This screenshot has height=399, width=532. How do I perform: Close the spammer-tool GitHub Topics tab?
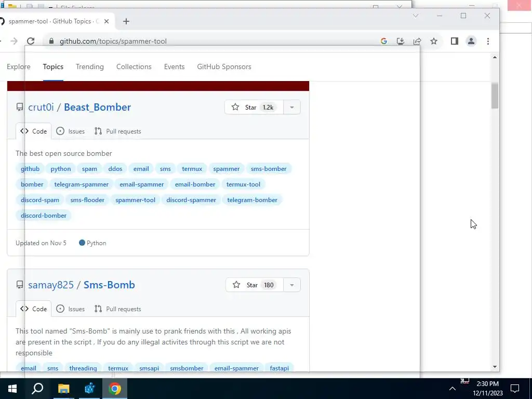point(106,21)
